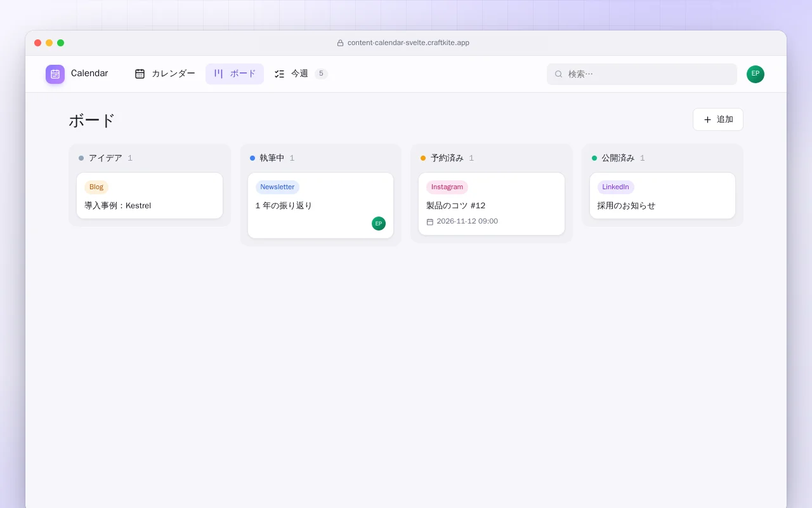Click the Newsletter tag
The height and width of the screenshot is (508, 812).
click(277, 187)
